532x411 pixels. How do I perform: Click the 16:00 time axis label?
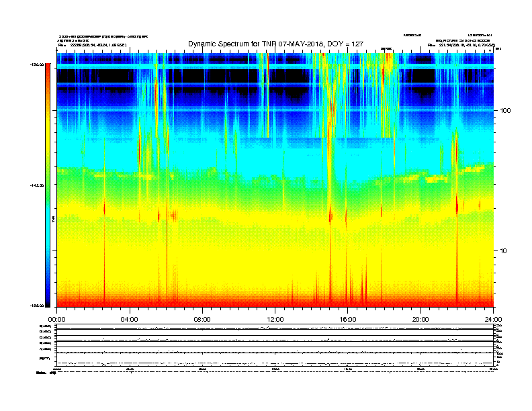pyautogui.click(x=348, y=320)
